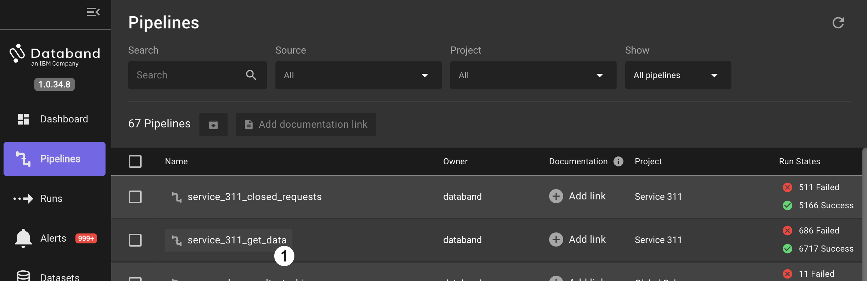
Task: Add link for service_311_get_data
Action: pyautogui.click(x=577, y=239)
